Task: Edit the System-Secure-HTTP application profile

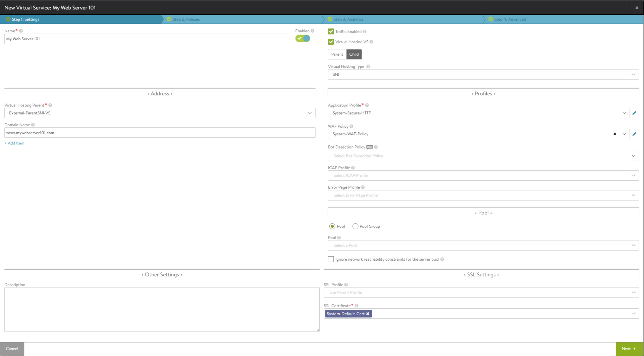Action: point(635,113)
